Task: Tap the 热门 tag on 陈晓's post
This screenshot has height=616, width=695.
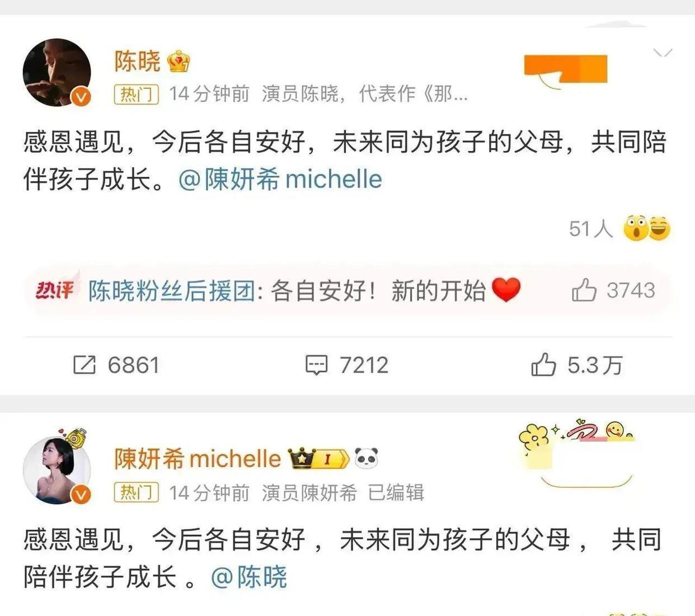Action: (x=137, y=94)
